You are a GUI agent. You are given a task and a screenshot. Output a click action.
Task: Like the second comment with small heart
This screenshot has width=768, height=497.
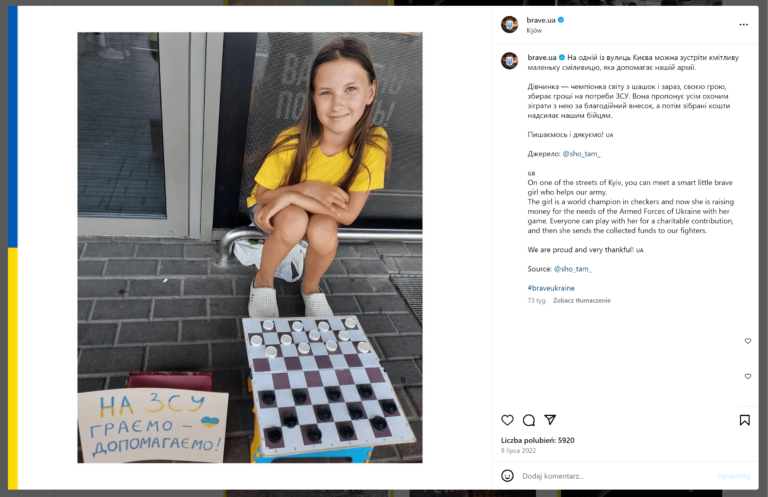click(x=748, y=377)
